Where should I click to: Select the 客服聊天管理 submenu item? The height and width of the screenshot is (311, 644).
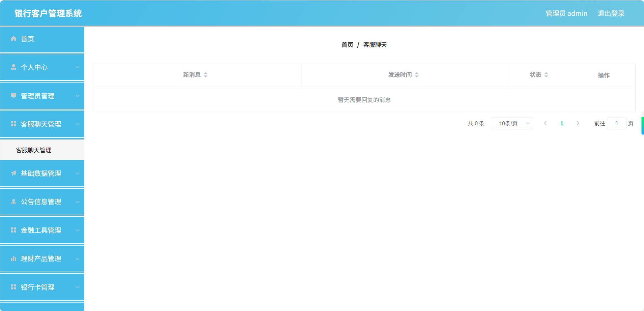click(42, 150)
